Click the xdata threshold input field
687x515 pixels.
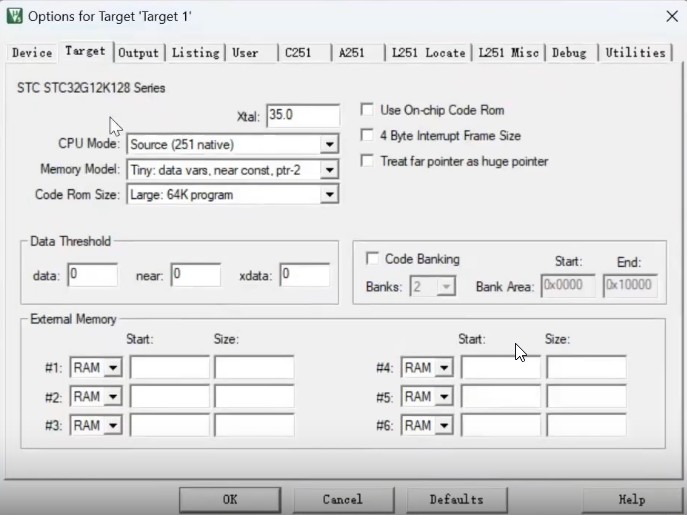coord(304,275)
